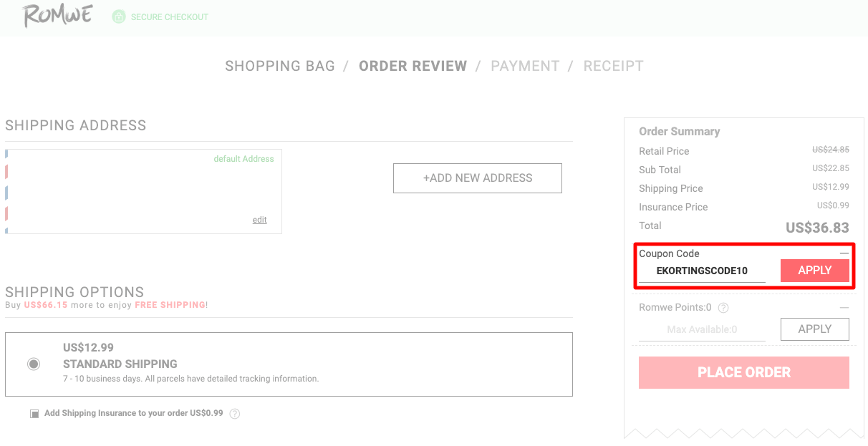The height and width of the screenshot is (446, 868).
Task: Toggle the Add Shipping Insurance checkbox
Action: (x=34, y=414)
